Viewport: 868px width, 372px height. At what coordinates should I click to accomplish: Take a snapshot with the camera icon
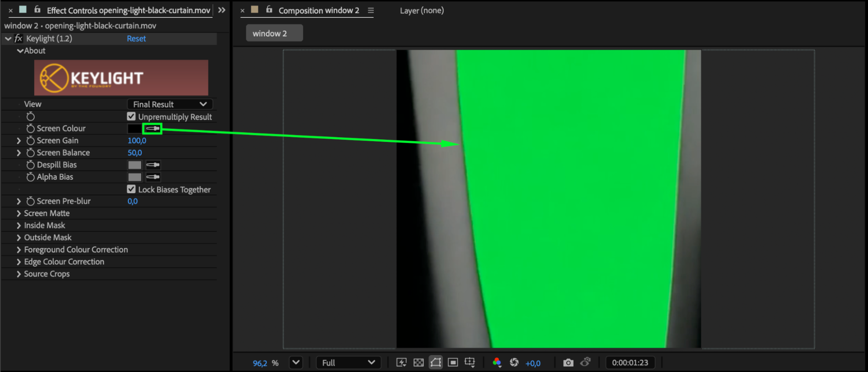click(568, 362)
